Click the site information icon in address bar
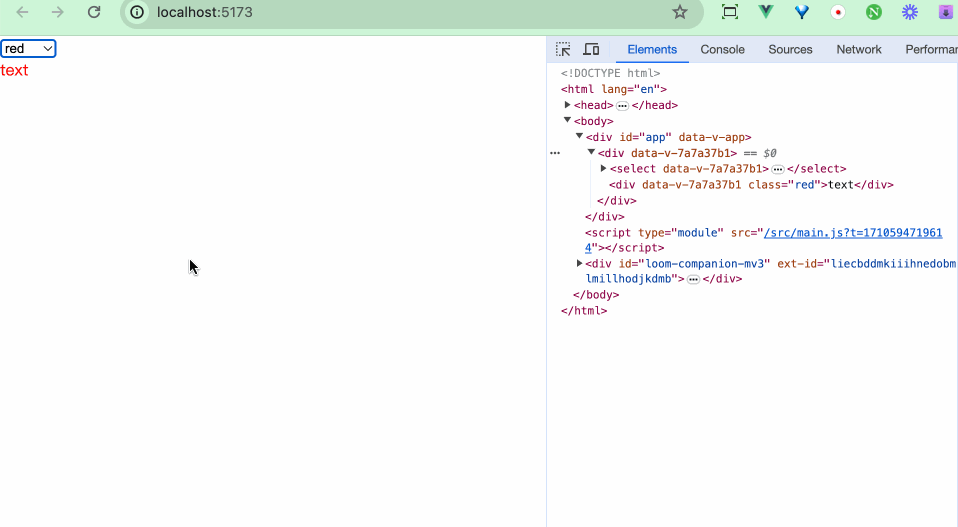The height and width of the screenshot is (527, 958). click(138, 12)
